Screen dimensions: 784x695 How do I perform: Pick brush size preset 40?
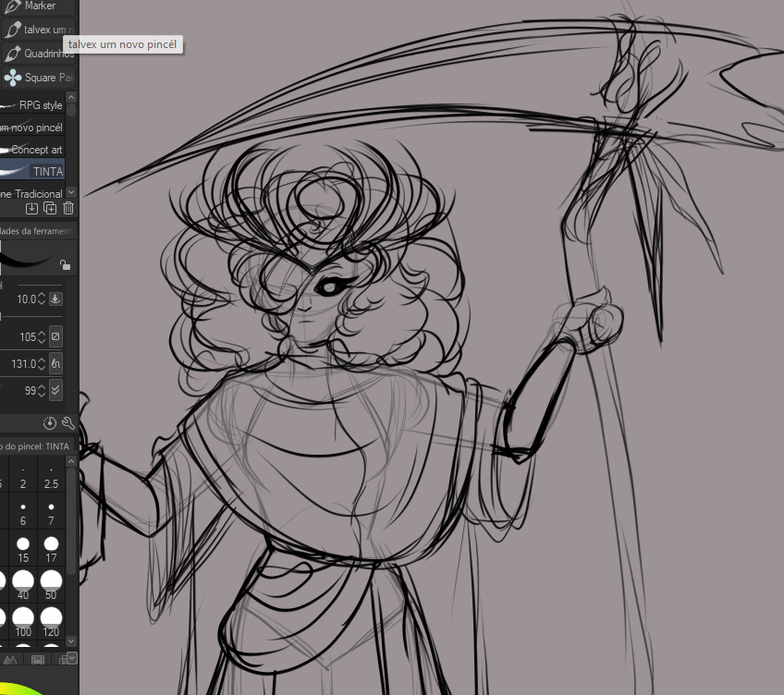click(x=23, y=586)
